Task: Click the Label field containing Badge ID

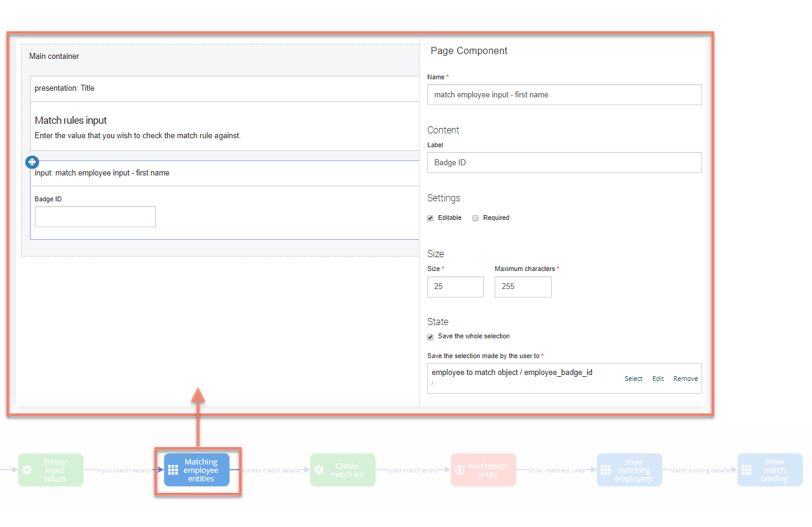Action: click(x=564, y=162)
